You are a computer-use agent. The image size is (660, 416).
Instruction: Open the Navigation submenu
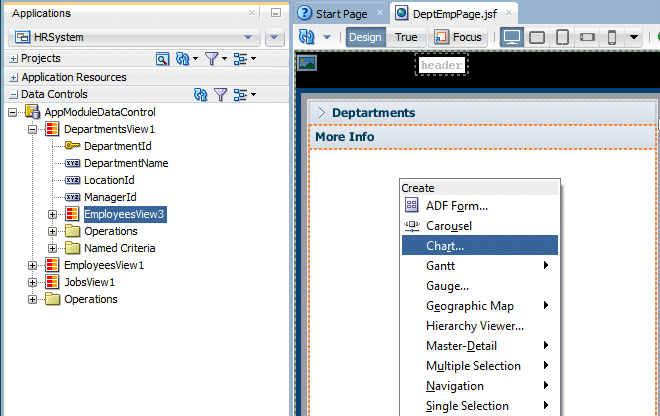pos(480,386)
